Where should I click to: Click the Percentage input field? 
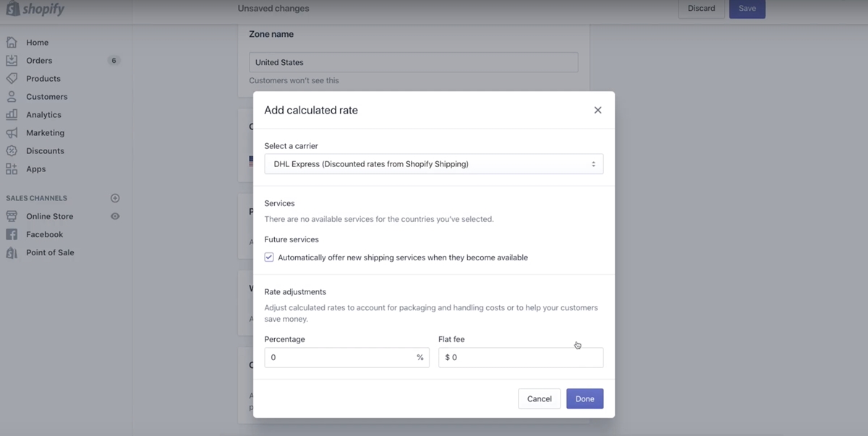[x=347, y=357]
